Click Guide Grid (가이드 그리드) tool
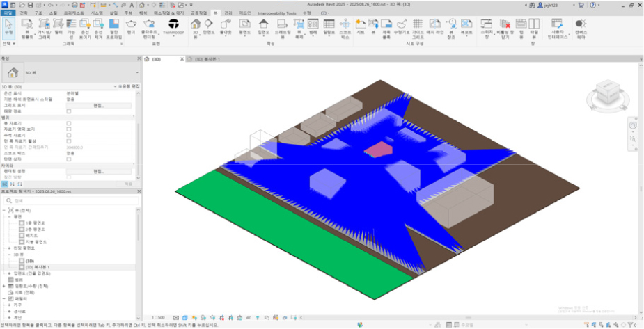Image resolution: width=644 pixels, height=329 pixels. [x=418, y=29]
